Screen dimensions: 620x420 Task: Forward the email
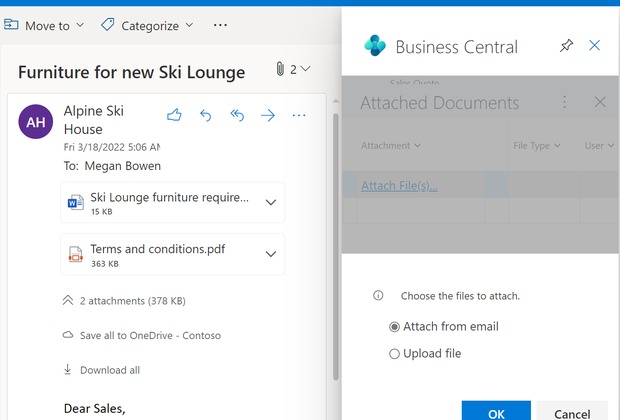pyautogui.click(x=268, y=115)
